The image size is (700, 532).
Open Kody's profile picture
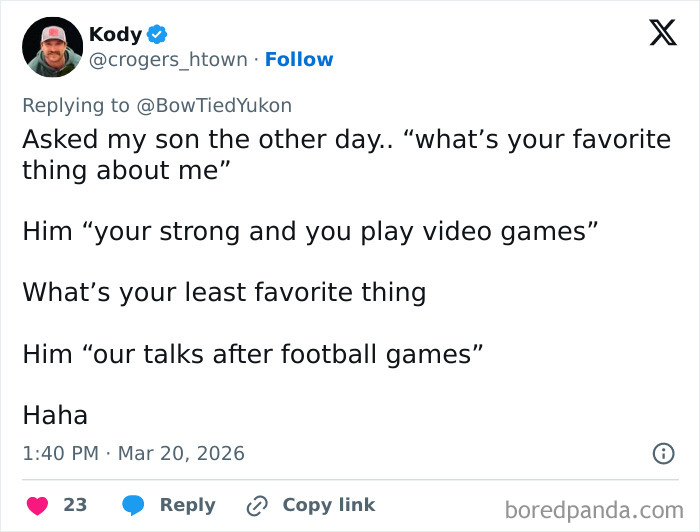(52, 47)
